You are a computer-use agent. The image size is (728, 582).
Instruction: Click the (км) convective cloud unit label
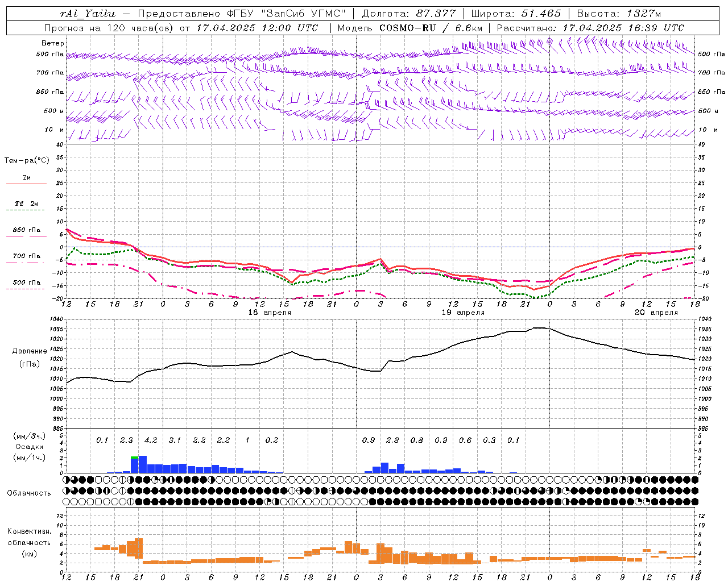30,554
